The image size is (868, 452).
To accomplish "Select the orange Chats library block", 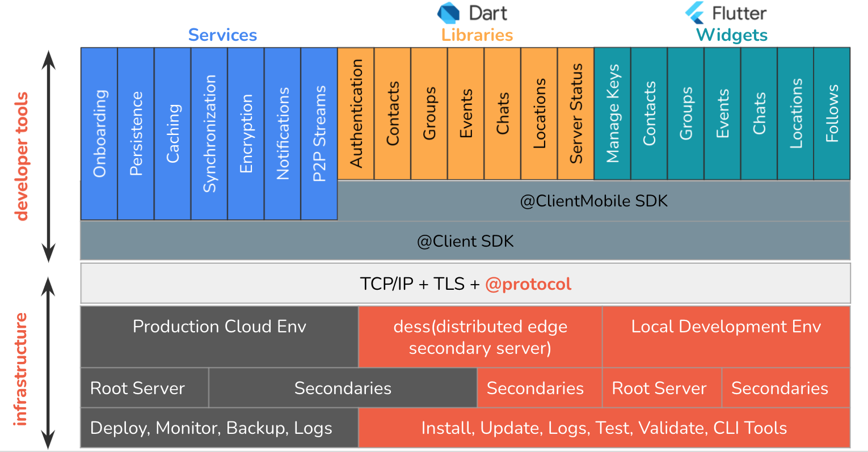I will point(502,113).
